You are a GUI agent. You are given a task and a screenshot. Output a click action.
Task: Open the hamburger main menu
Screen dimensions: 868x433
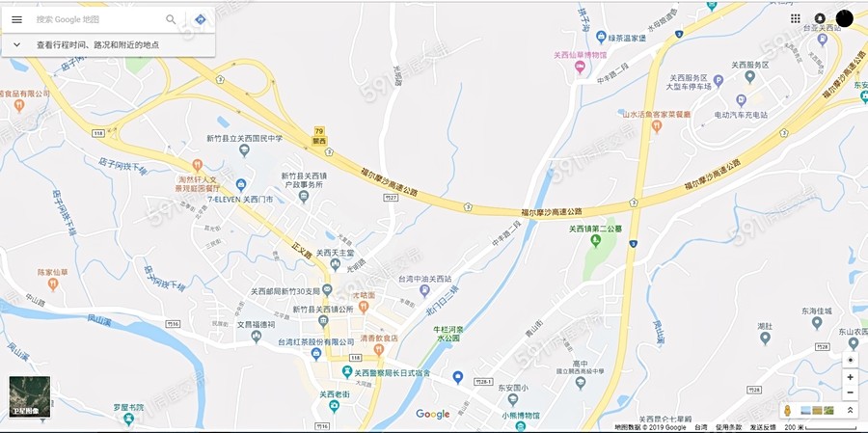tap(17, 19)
